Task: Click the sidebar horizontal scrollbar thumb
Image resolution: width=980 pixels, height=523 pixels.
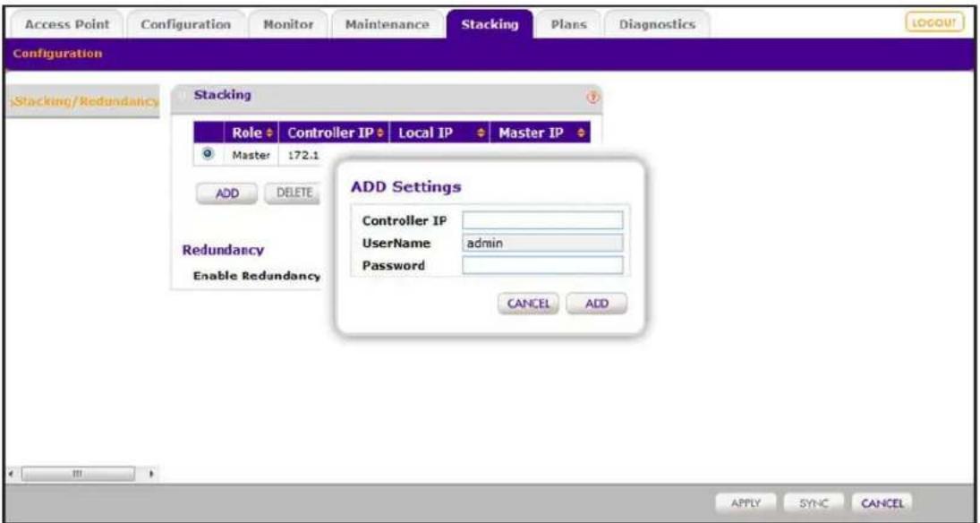Action: [x=78, y=474]
